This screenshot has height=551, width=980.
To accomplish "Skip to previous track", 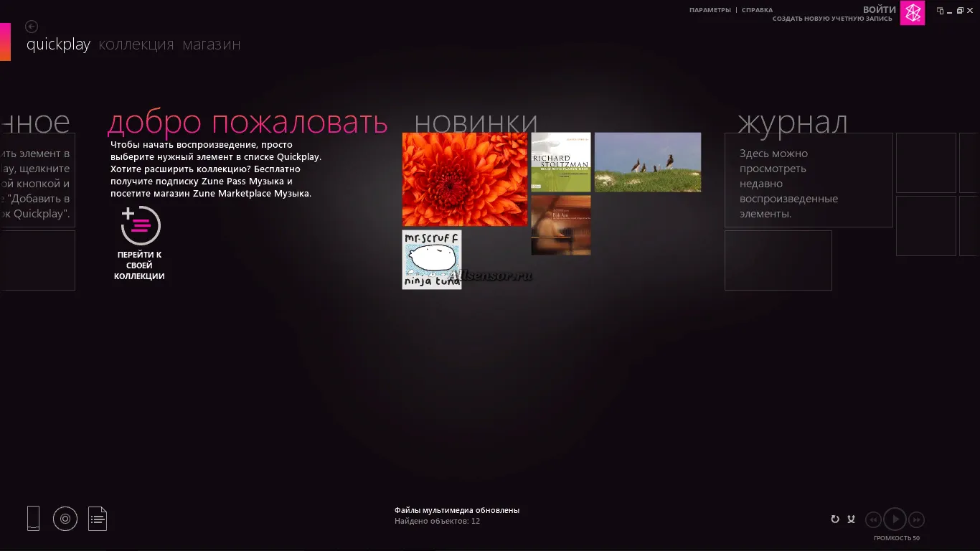I will [873, 519].
